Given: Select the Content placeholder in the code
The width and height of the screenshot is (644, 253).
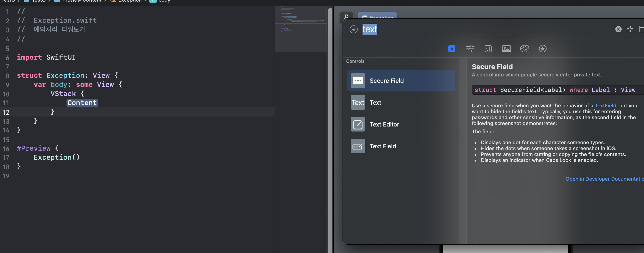Looking at the screenshot, I should 82,103.
